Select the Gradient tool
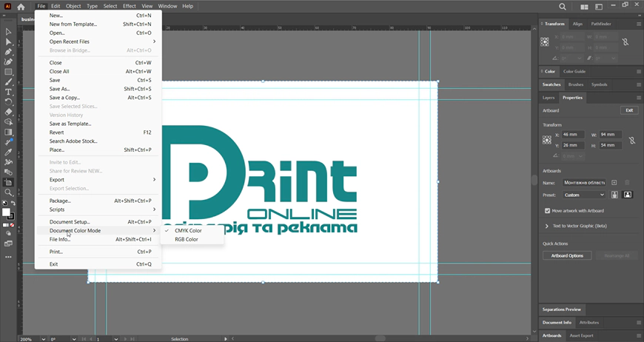 pyautogui.click(x=8, y=133)
